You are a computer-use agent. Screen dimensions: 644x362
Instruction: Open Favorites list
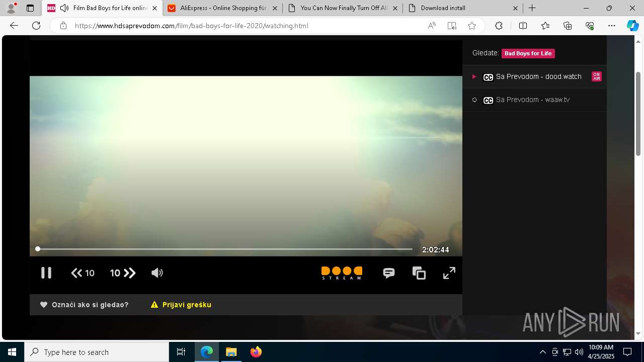(545, 26)
